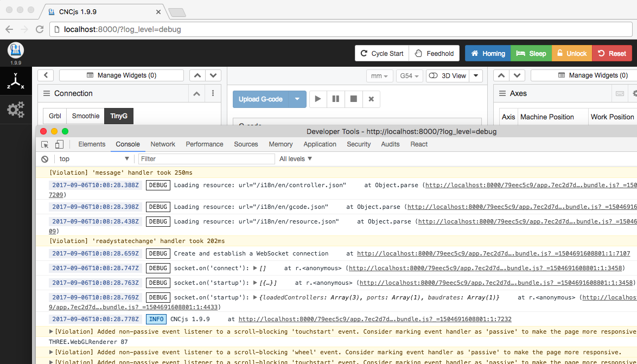This screenshot has height=364, width=637.
Task: Click the workspace axes icon in sidebar
Action: point(15,82)
